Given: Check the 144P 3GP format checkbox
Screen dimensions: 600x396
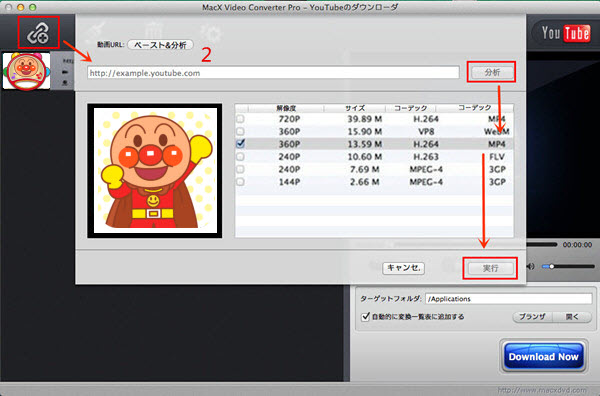Looking at the screenshot, I should pyautogui.click(x=240, y=182).
